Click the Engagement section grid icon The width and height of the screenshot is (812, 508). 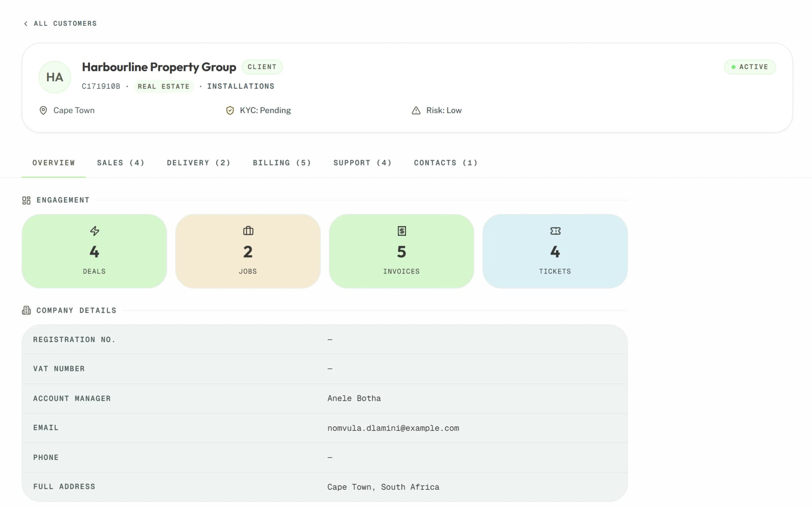26,200
